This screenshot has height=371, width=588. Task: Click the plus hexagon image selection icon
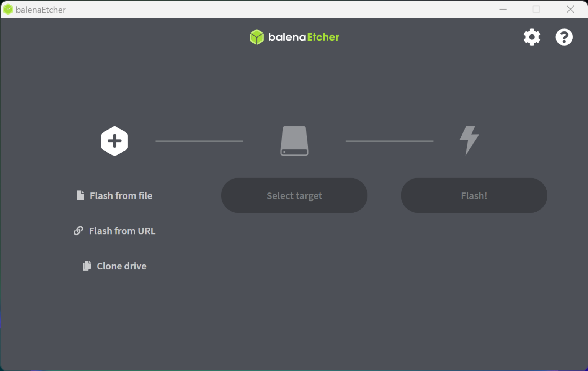(x=114, y=141)
